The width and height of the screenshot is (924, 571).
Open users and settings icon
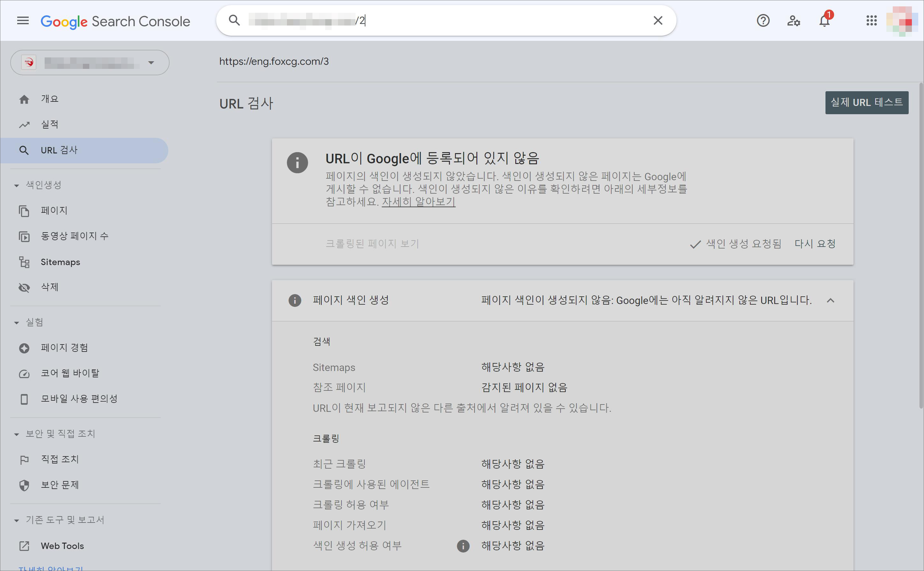(793, 21)
